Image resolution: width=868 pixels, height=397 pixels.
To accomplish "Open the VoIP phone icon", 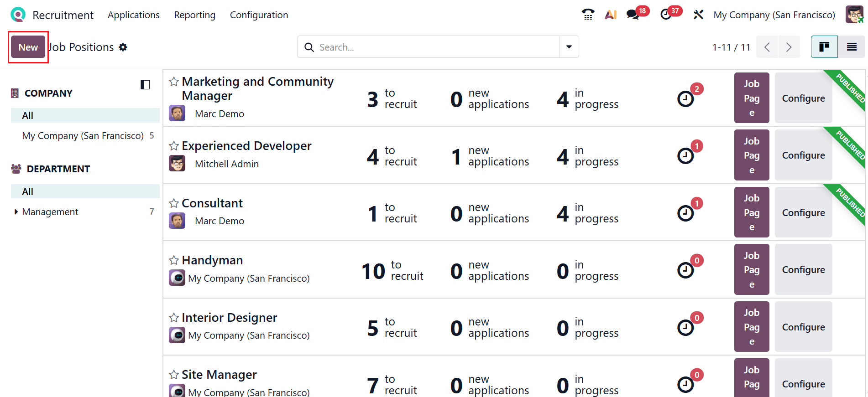I will pos(588,15).
